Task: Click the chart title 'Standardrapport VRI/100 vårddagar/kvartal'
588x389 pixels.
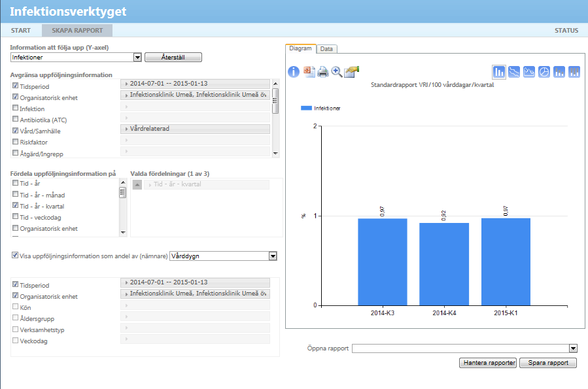Action: tap(432, 85)
